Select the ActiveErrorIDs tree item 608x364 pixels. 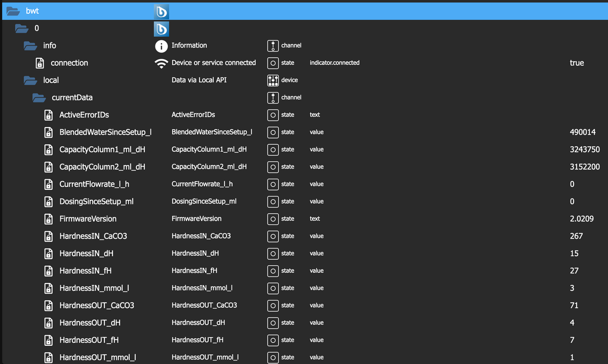pyautogui.click(x=84, y=115)
